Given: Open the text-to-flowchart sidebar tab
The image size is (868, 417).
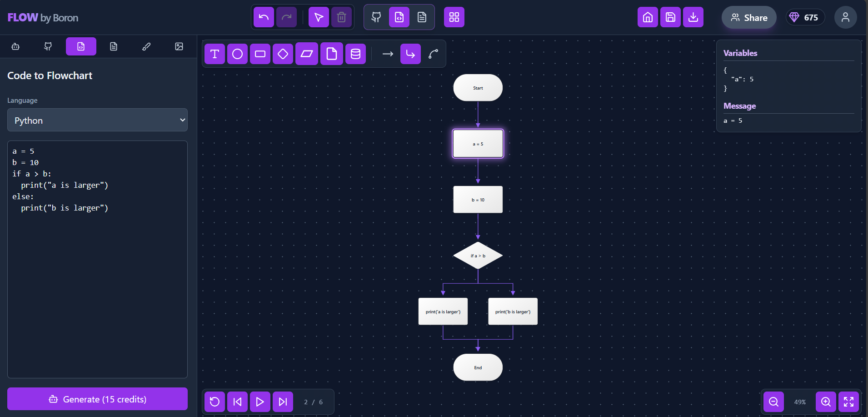Looking at the screenshot, I should 114,46.
